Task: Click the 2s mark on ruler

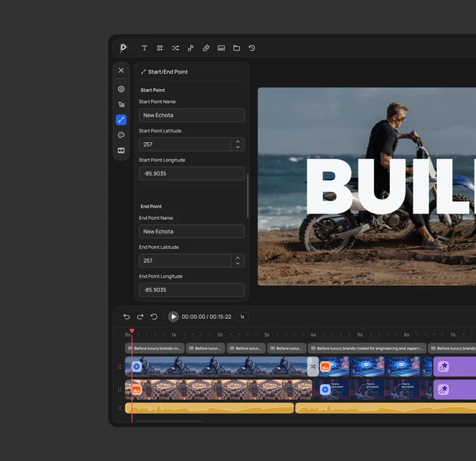Action: pos(220,335)
